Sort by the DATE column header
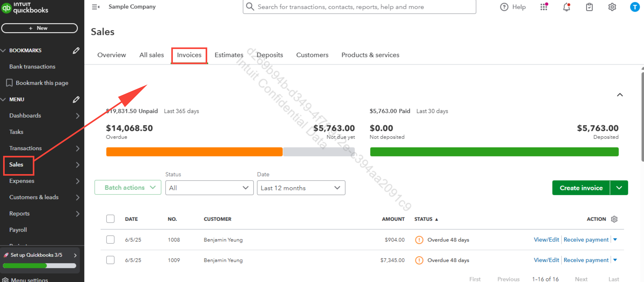This screenshot has width=644, height=282. tap(131, 219)
